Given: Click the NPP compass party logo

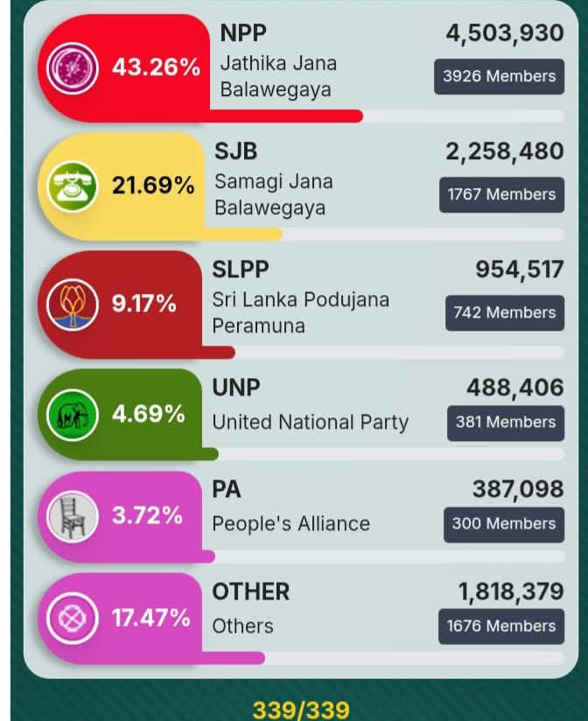Looking at the screenshot, I should (x=73, y=68).
